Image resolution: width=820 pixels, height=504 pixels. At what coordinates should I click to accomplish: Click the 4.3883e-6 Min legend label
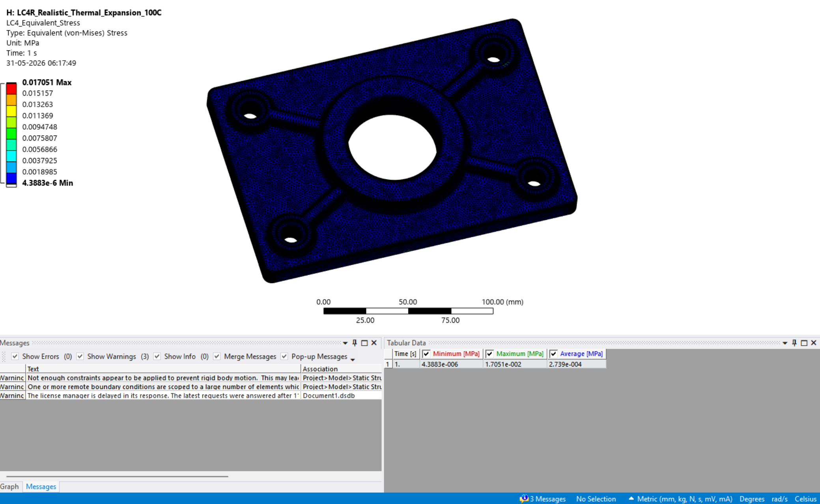[47, 183]
